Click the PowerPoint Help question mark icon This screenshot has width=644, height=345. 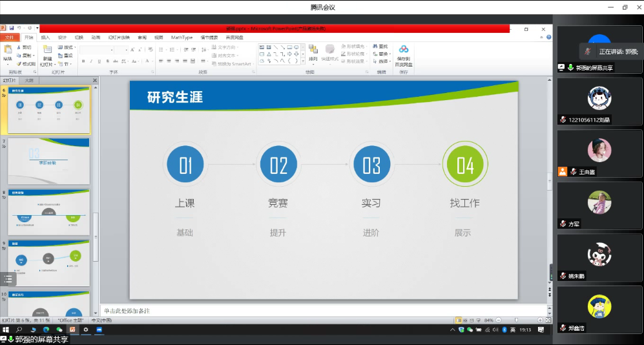[548, 37]
